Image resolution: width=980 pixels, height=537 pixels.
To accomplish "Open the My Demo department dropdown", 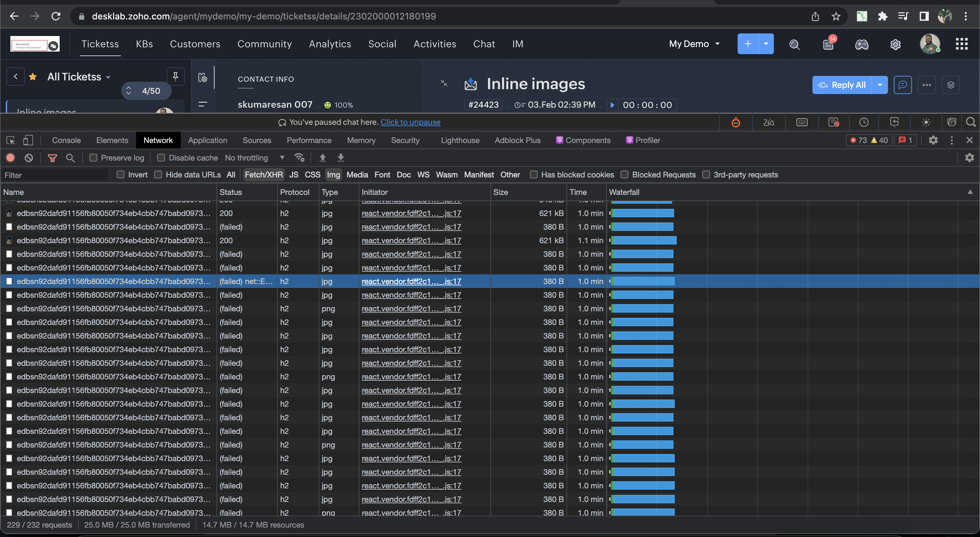I will click(694, 44).
